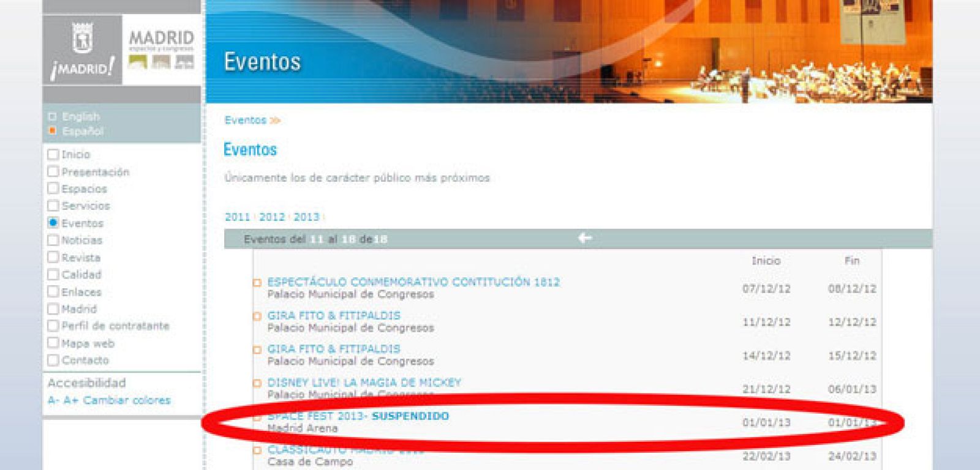Click the Contacto menu bullet box
Screen dimensions: 980x470
(x=53, y=360)
